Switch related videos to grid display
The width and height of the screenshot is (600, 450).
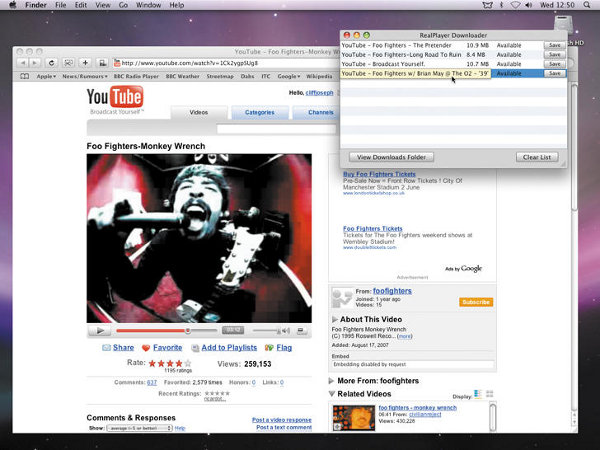(489, 394)
